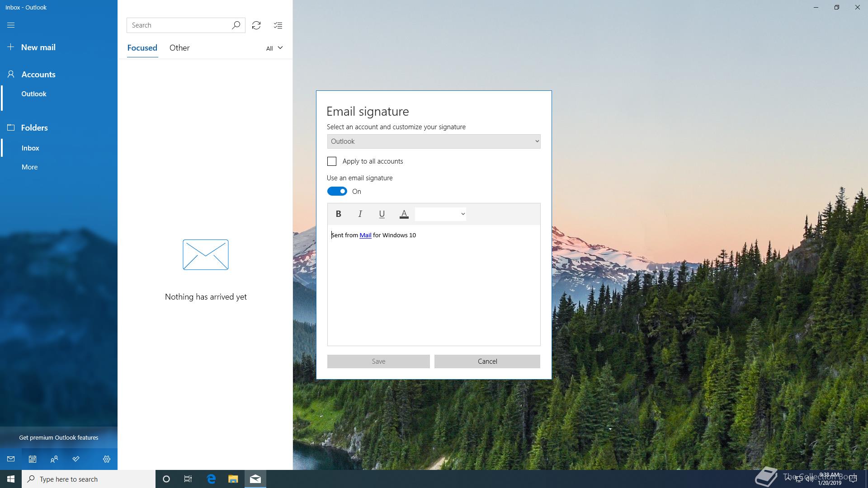This screenshot has width=868, height=488.
Task: Switch to the Other tab
Action: click(x=179, y=48)
